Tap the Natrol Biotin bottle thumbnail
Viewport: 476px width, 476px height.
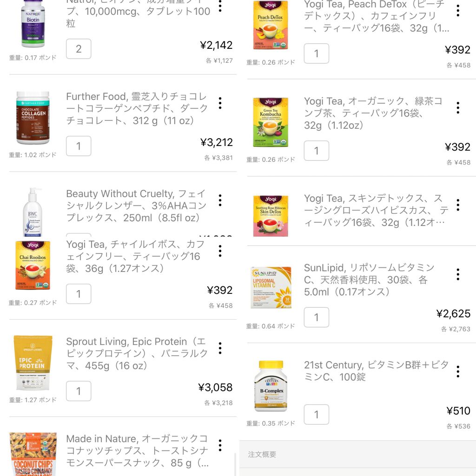[33, 23]
